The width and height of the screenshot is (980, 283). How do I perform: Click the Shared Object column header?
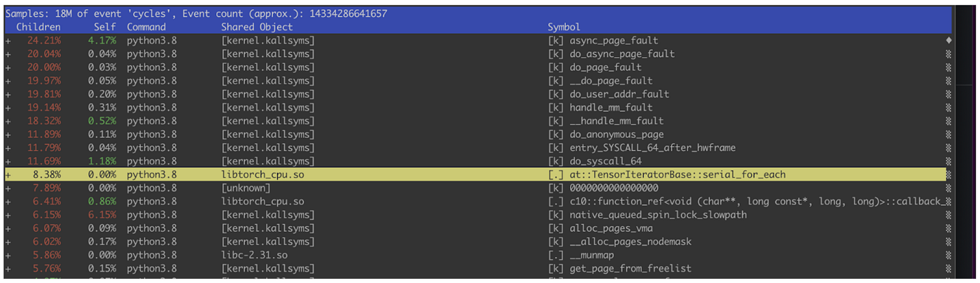[x=257, y=27]
